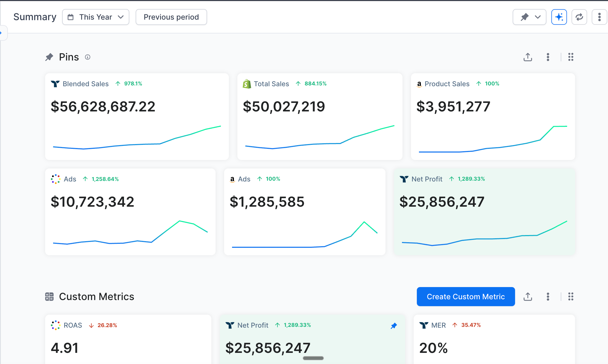
Task: Open the Custom Metrics overflow menu
Action: [548, 297]
